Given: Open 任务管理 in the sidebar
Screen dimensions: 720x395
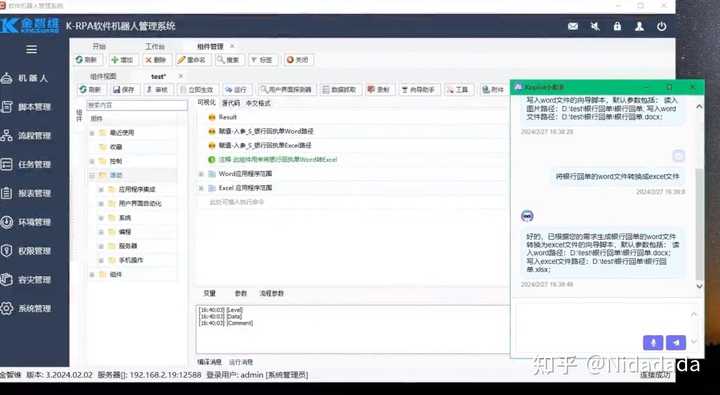Looking at the screenshot, I should tap(26, 164).
